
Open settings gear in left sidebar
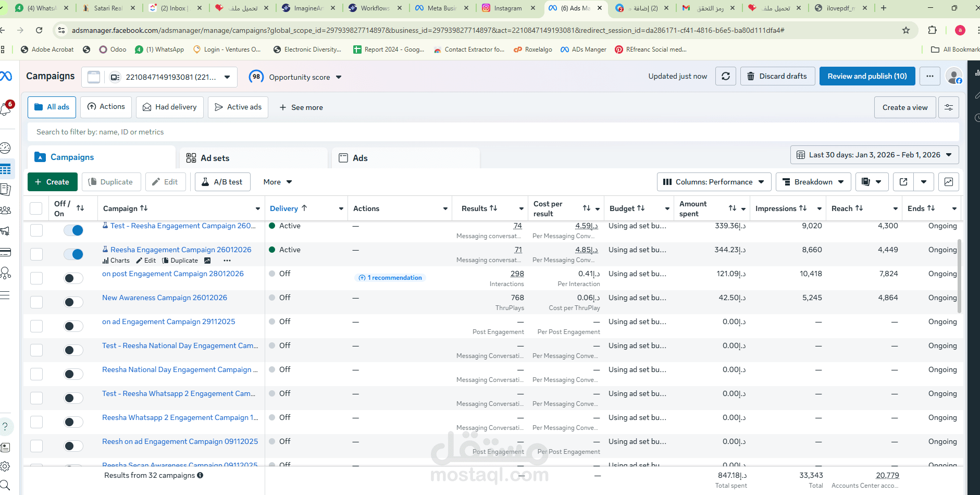[5, 466]
